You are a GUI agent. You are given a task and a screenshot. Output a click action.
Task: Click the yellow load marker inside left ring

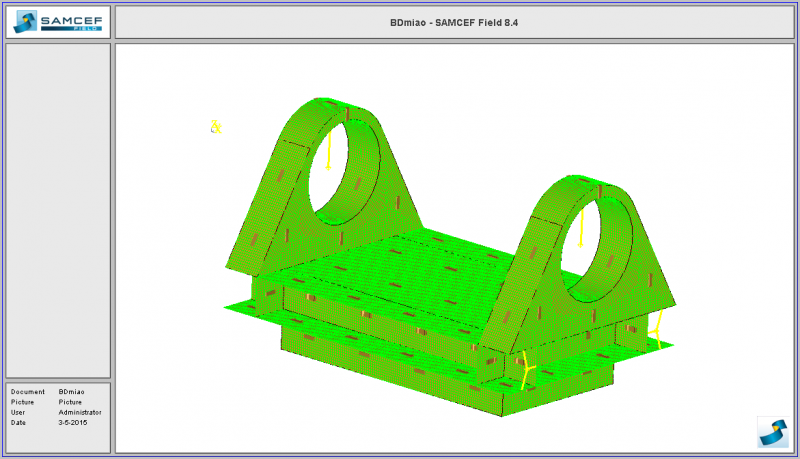tap(329, 149)
